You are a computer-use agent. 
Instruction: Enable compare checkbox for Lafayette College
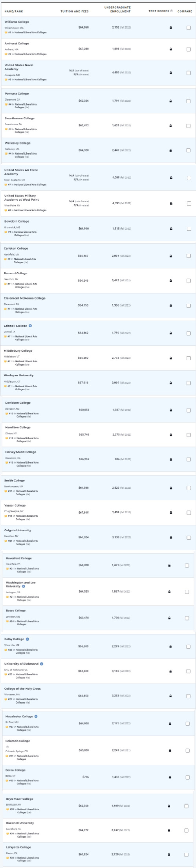tap(186, 854)
